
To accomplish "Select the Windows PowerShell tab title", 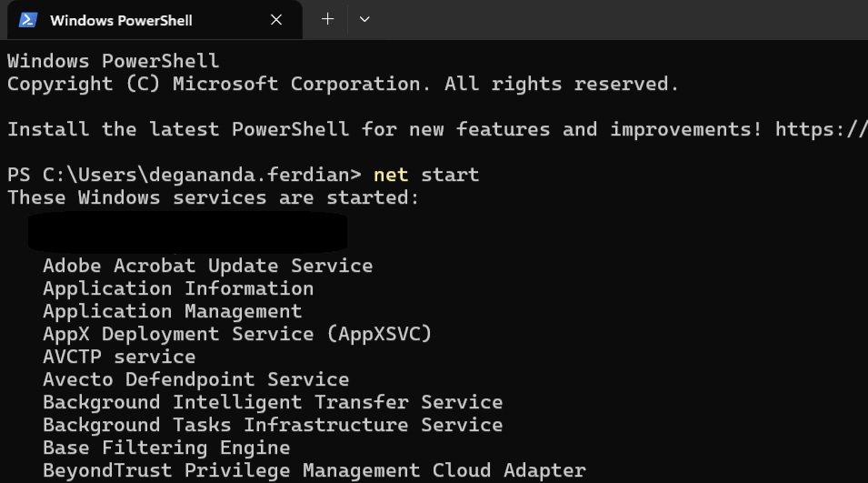I will 121,21.
